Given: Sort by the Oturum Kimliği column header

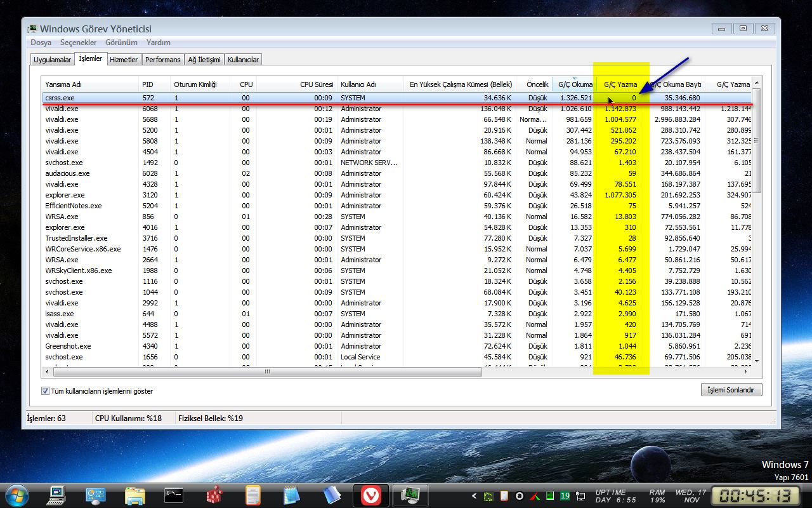Looking at the screenshot, I should tap(200, 84).
